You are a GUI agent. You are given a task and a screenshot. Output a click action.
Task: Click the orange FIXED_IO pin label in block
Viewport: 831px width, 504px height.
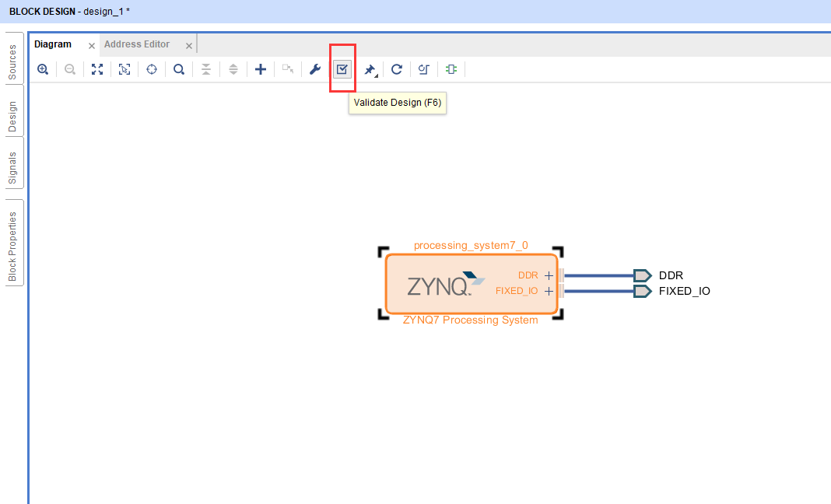click(517, 291)
